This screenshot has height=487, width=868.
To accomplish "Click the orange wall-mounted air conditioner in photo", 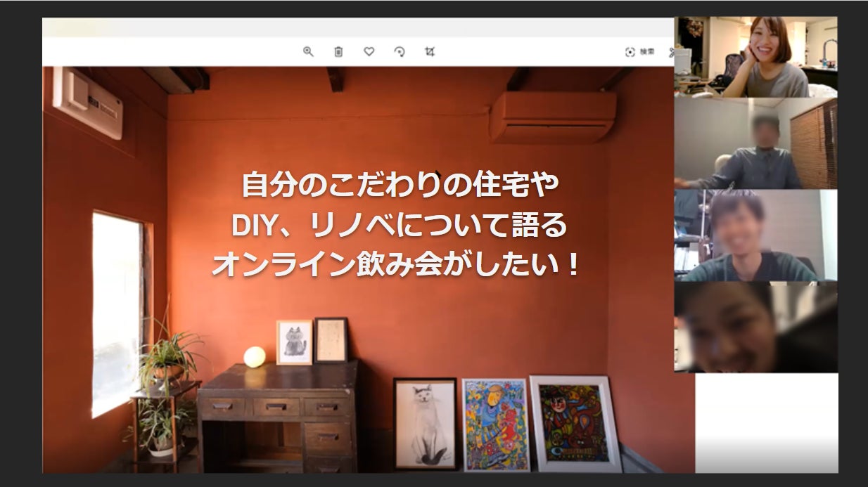I will click(x=552, y=117).
